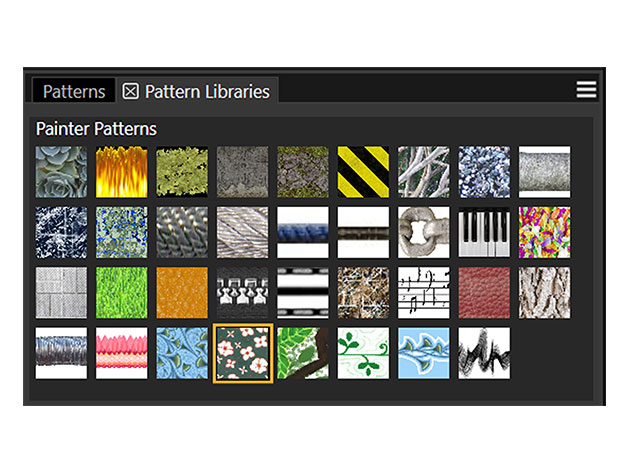Pick the green leaves and branch pattern
The image size is (630, 473).
[x=303, y=353]
